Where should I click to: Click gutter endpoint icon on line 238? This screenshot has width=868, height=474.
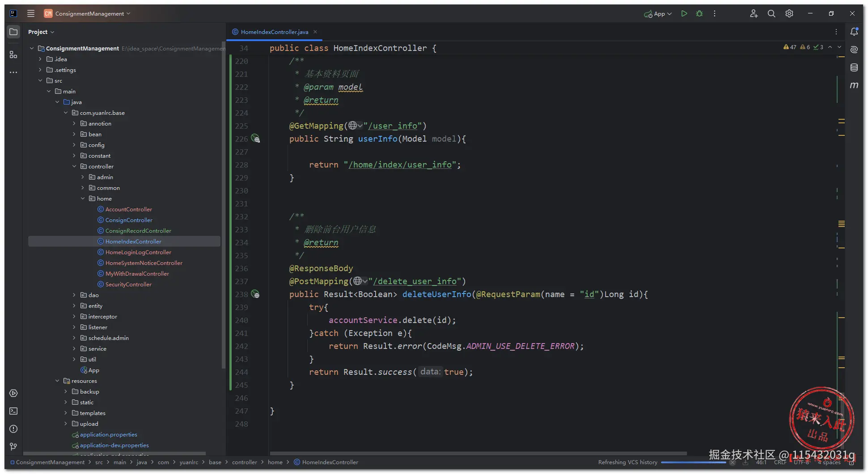click(x=255, y=294)
